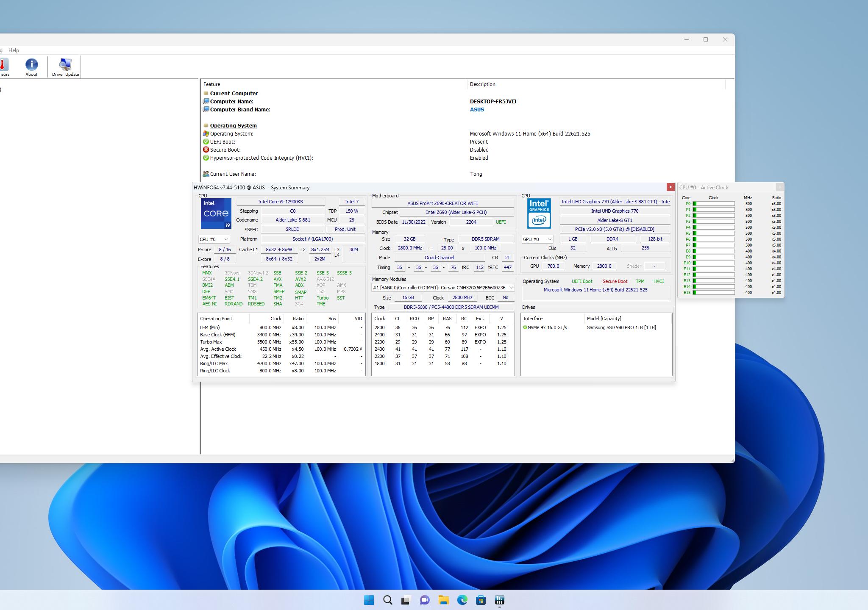Screen dimensions: 868x610
Task: Click the ASUS brand name link
Action: [x=477, y=109]
